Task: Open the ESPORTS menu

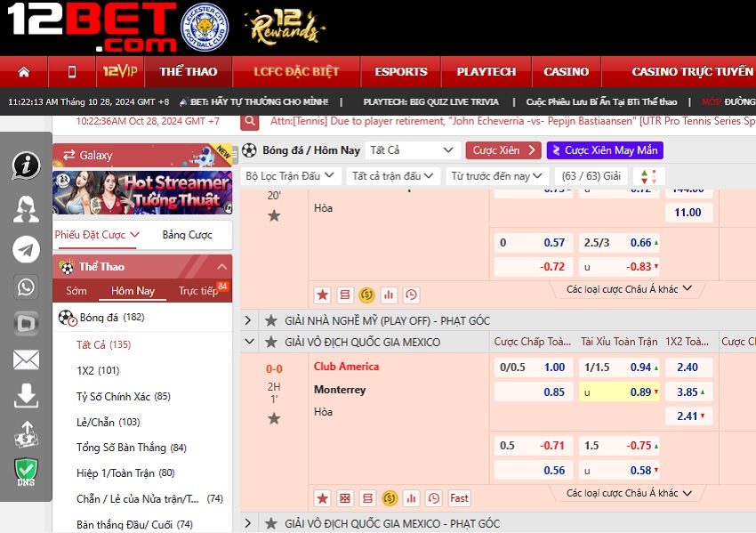Action: 401,72
